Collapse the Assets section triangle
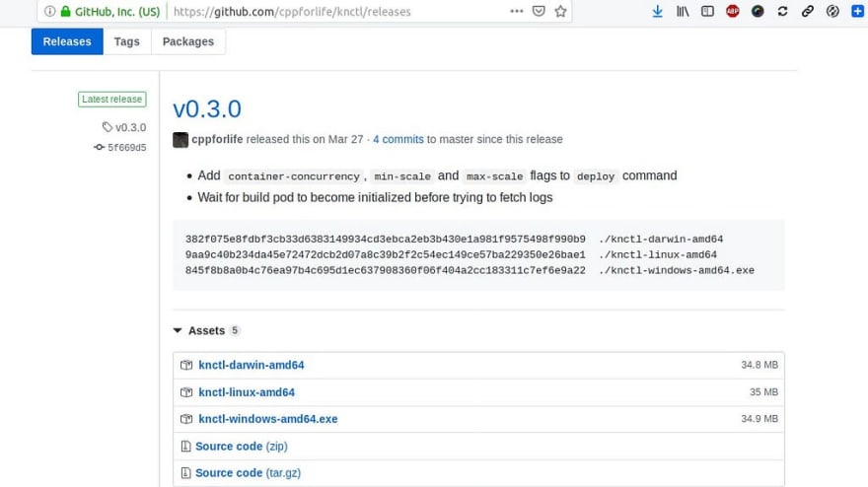The image size is (868, 487). click(178, 330)
